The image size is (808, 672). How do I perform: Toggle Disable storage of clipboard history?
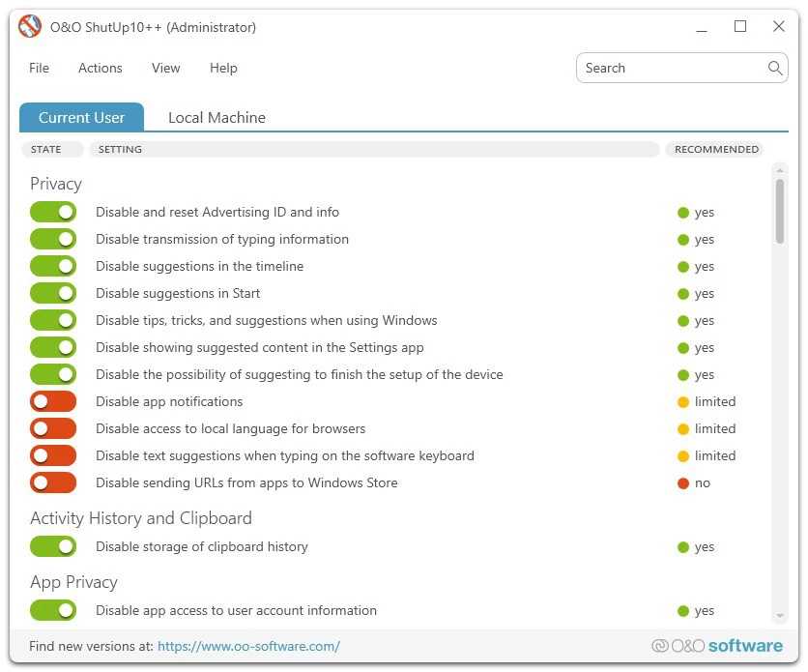point(53,546)
